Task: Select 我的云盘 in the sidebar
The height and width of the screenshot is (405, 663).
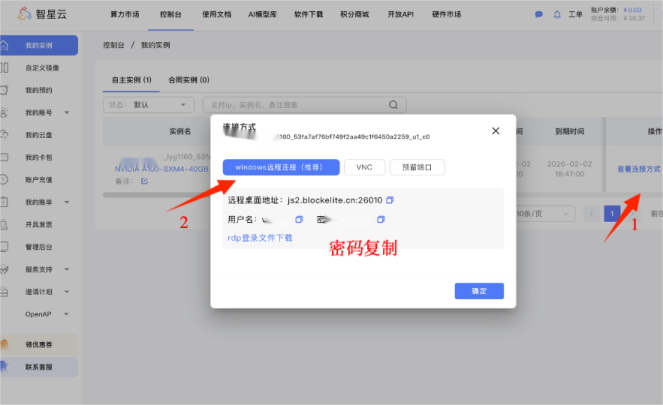Action: [x=39, y=135]
